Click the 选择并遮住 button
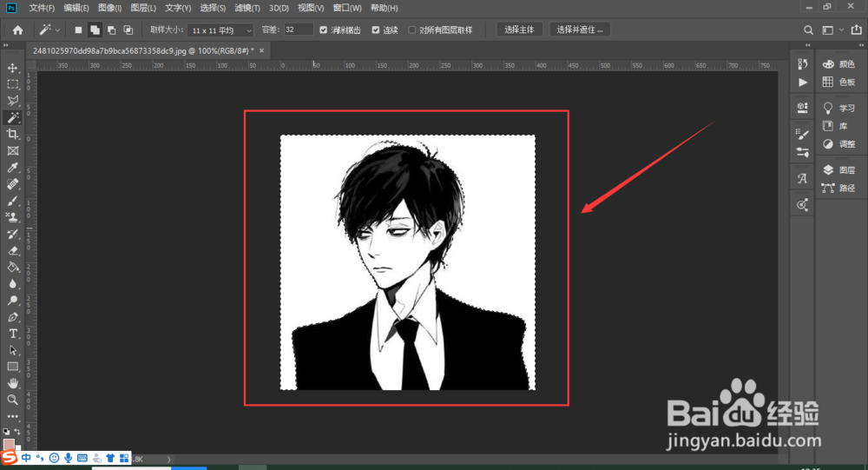The height and width of the screenshot is (470, 868). click(x=580, y=30)
